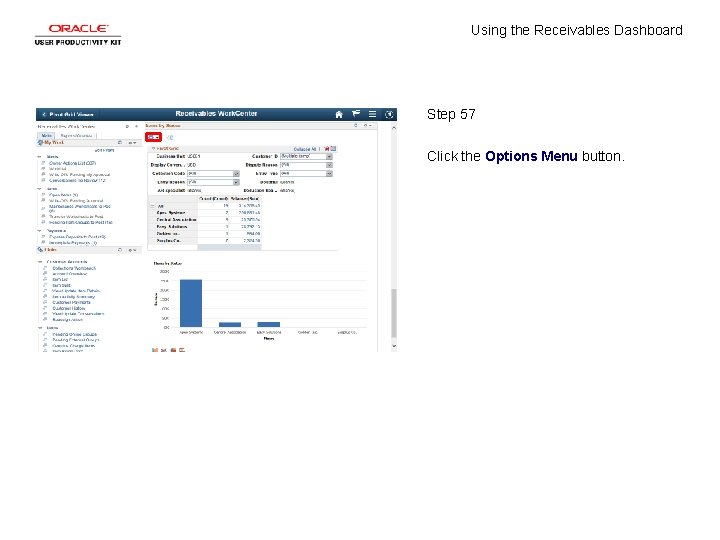
Task: Click grid icon right of Collapse All
Action: pyautogui.click(x=333, y=149)
